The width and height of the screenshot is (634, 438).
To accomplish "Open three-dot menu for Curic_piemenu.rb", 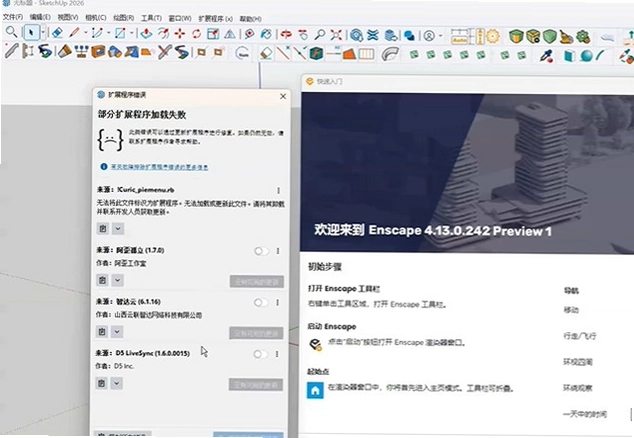I will click(x=278, y=190).
